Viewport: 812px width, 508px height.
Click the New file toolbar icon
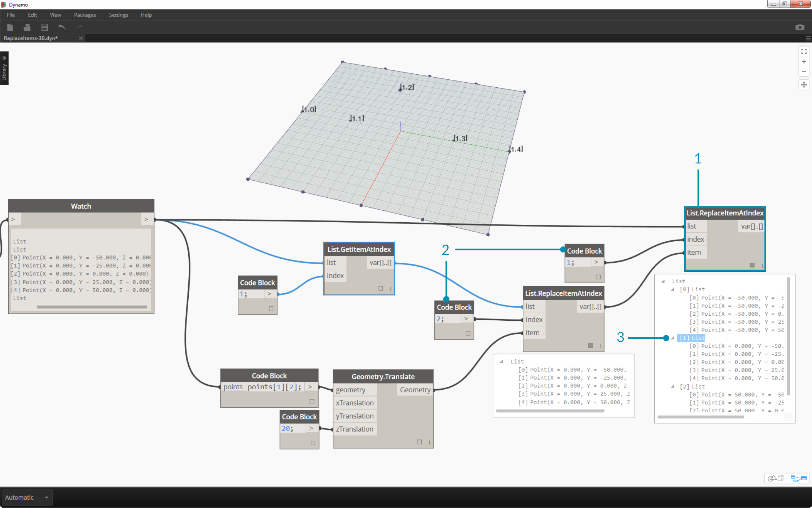click(x=10, y=27)
